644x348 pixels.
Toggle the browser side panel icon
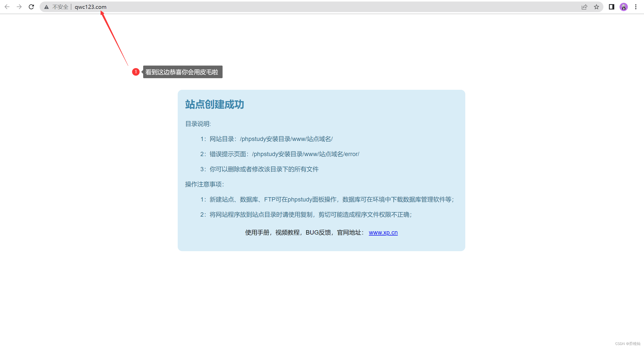[611, 7]
